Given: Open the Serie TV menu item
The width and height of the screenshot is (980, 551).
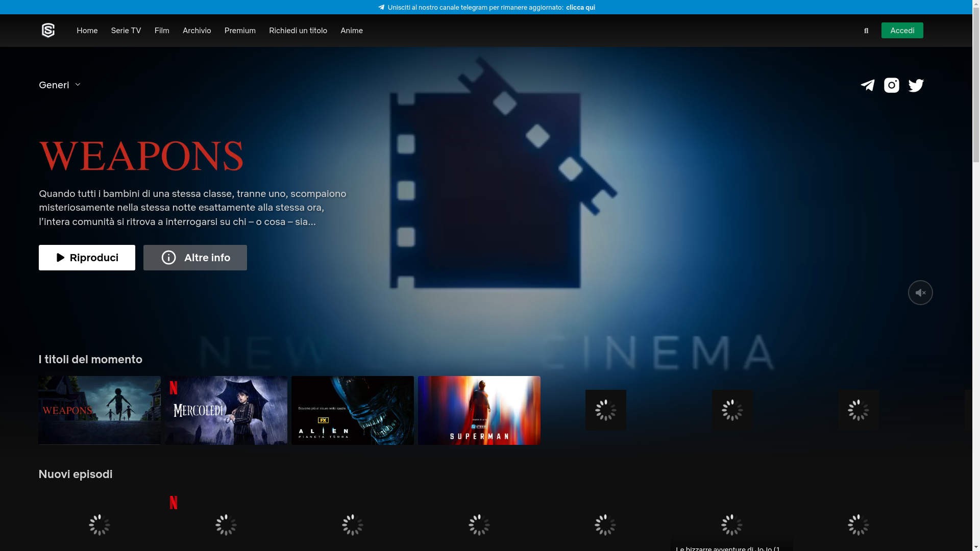Looking at the screenshot, I should pos(126,31).
